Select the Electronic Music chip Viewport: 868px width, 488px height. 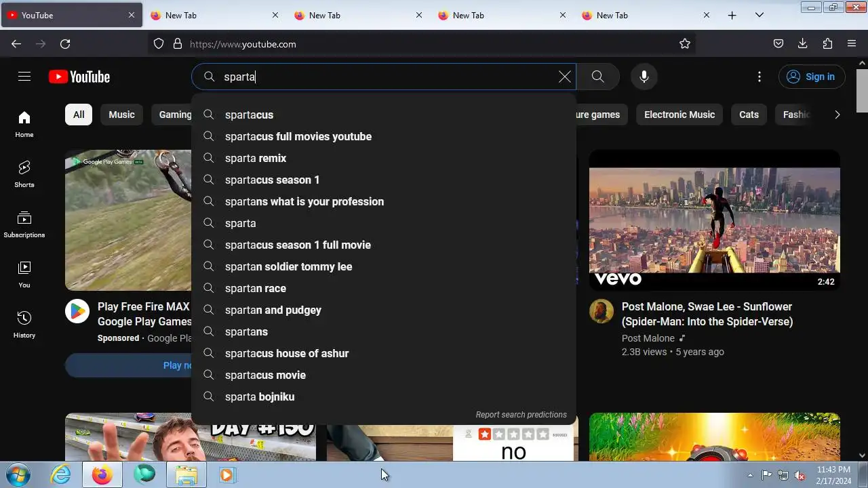pos(679,115)
